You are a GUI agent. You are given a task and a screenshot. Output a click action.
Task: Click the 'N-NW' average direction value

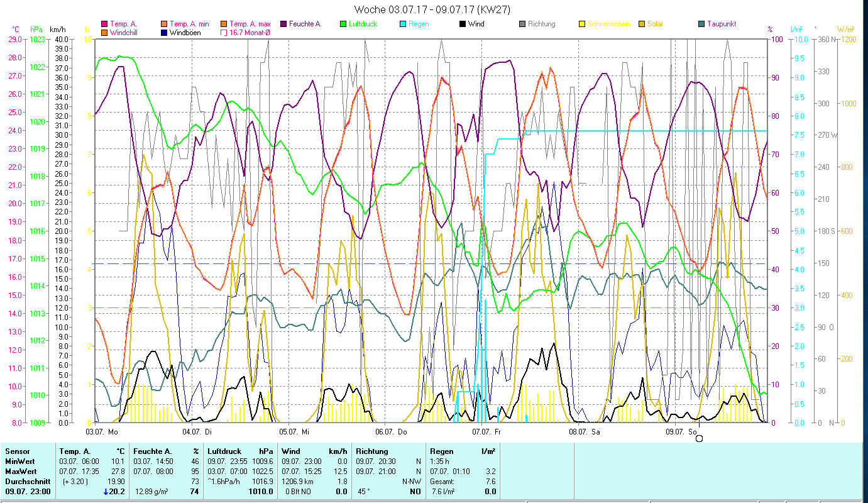pos(411,481)
